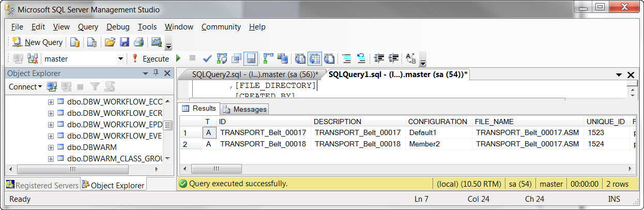The width and height of the screenshot is (644, 210).
Task: Open a Database Engine Query window
Action: point(75,42)
